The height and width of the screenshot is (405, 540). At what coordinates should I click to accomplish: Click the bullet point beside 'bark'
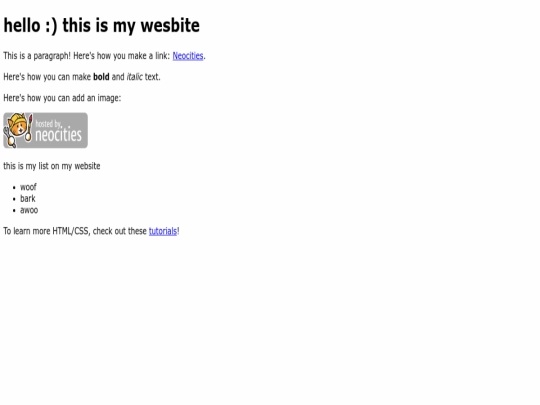[x=14, y=199]
